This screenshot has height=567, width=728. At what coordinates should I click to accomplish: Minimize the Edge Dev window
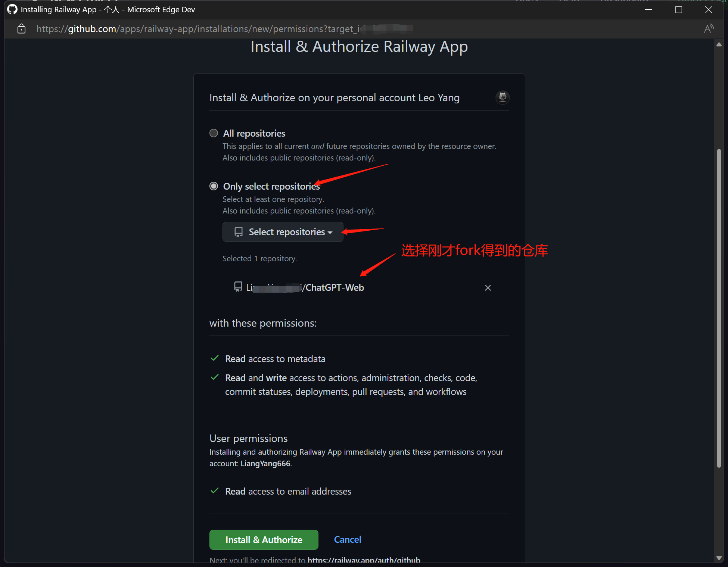[648, 10]
